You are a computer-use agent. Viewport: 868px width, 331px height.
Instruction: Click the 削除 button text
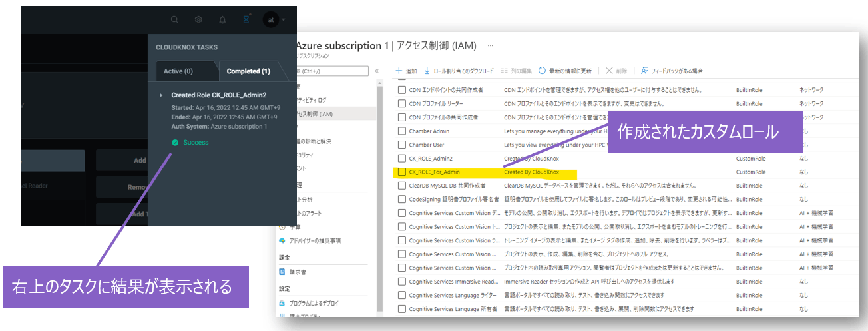(x=622, y=71)
